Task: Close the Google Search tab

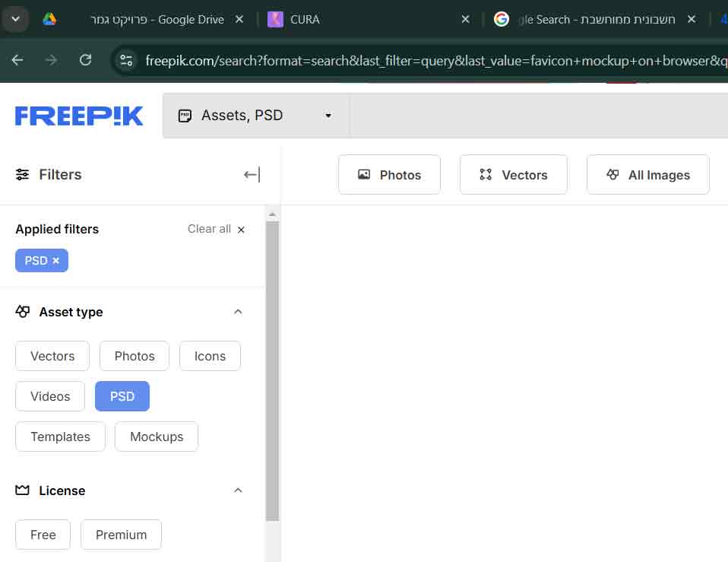Action: tap(692, 19)
